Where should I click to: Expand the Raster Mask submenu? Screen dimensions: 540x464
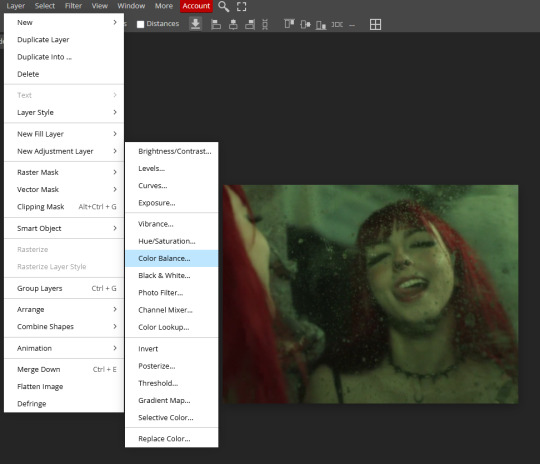[64, 172]
